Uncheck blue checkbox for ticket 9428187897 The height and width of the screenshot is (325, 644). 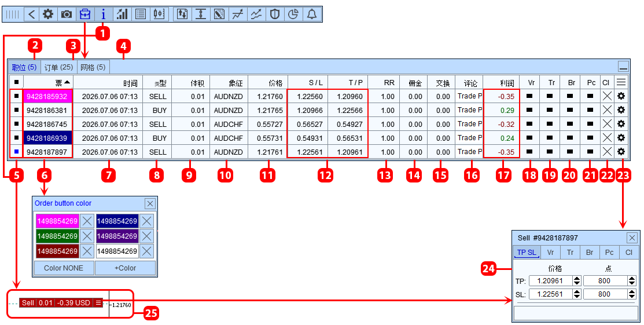[x=16, y=152]
